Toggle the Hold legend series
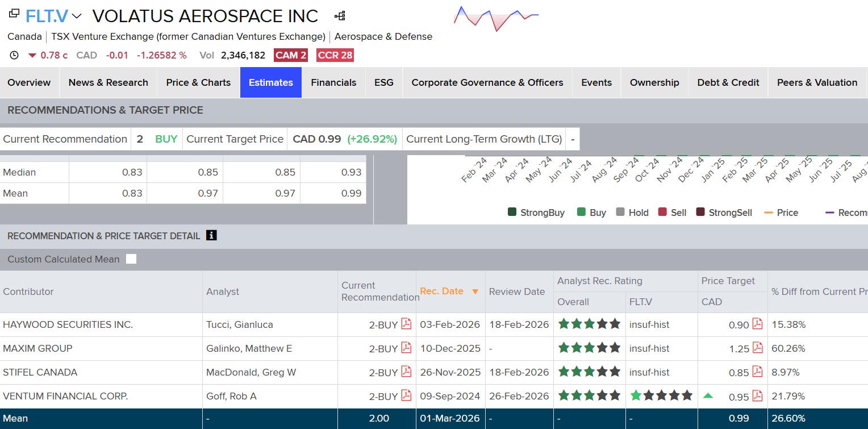Screen dimensions: 868x429 point(620,213)
